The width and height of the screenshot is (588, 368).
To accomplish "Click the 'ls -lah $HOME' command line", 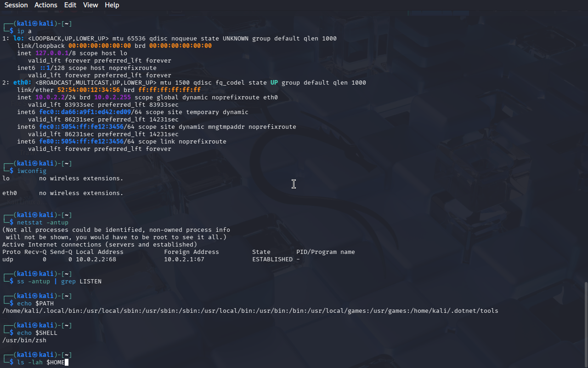I will click(x=41, y=362).
